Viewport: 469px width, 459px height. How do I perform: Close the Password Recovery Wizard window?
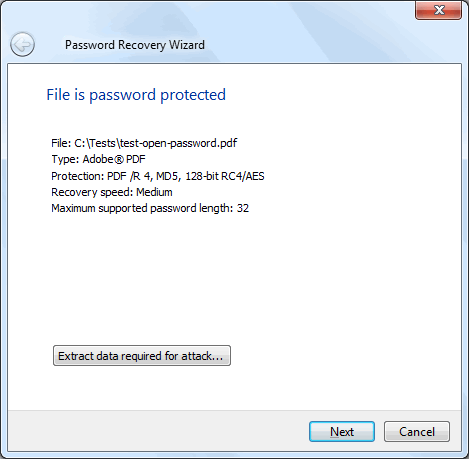(x=438, y=10)
